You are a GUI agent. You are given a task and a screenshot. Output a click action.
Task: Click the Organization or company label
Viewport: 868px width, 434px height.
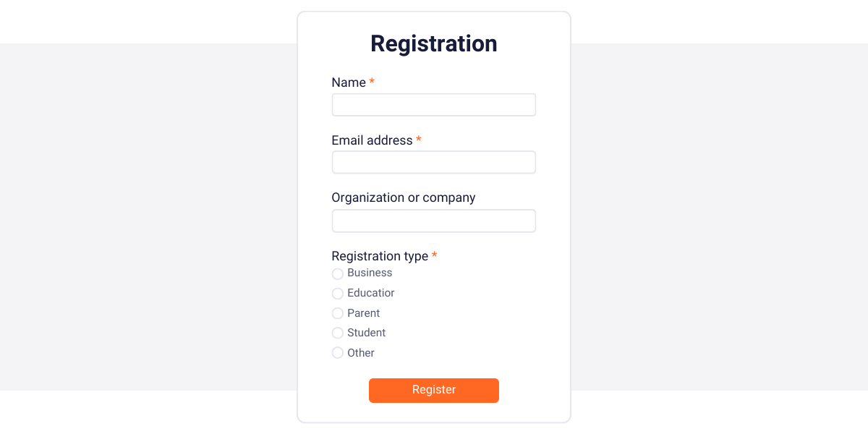click(403, 197)
